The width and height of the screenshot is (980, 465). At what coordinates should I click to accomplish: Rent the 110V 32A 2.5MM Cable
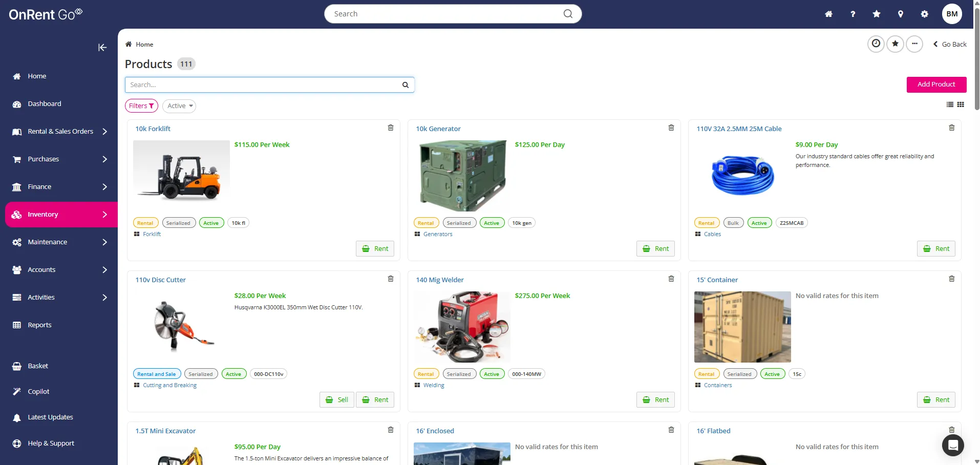tap(936, 249)
